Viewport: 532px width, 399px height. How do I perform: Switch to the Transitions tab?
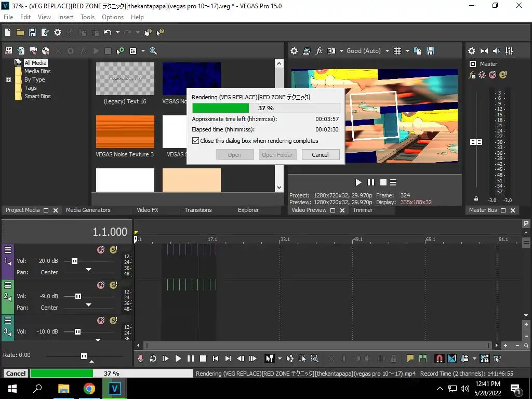(x=198, y=210)
